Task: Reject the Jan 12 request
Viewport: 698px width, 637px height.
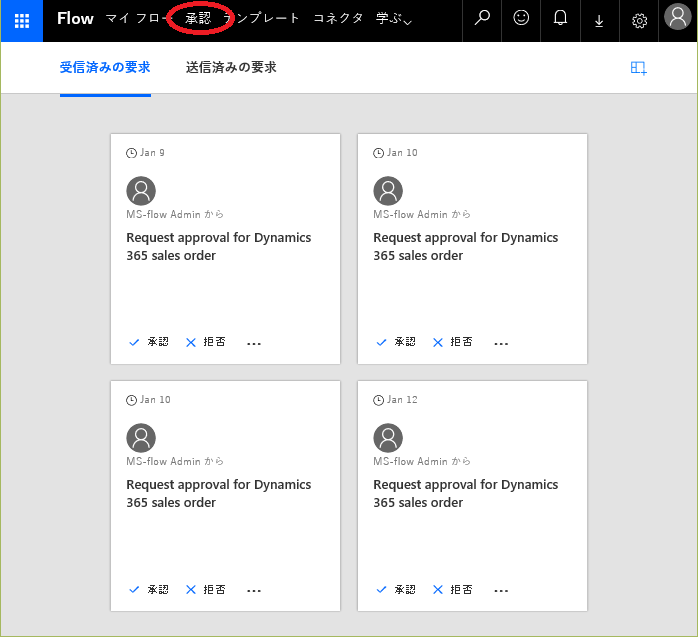Action: (453, 589)
